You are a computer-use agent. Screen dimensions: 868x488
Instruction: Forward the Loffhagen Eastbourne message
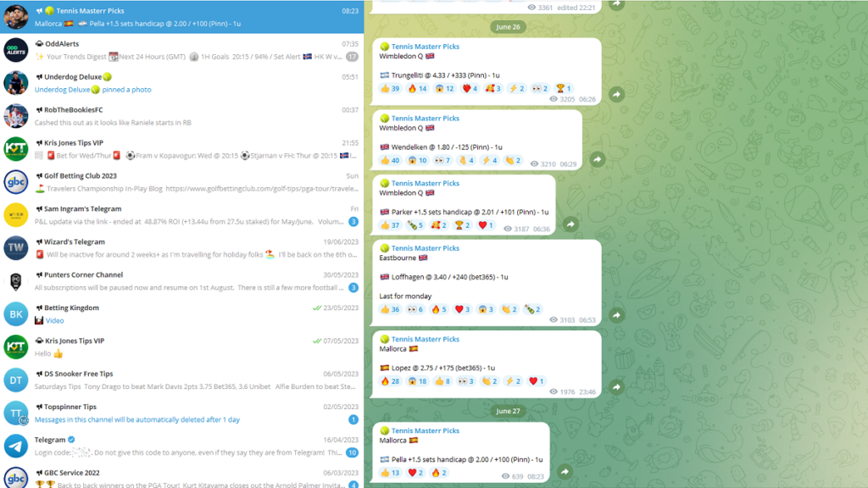pyautogui.click(x=617, y=315)
